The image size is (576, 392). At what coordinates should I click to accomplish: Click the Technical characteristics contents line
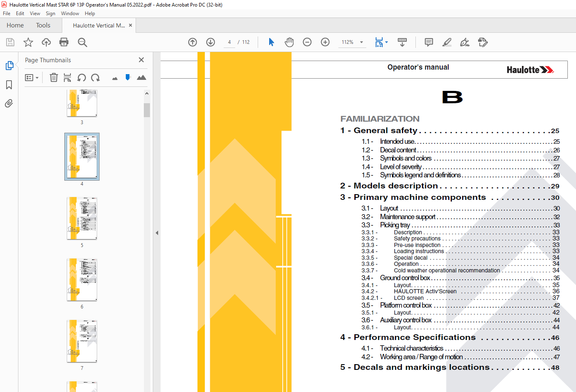tap(460, 348)
